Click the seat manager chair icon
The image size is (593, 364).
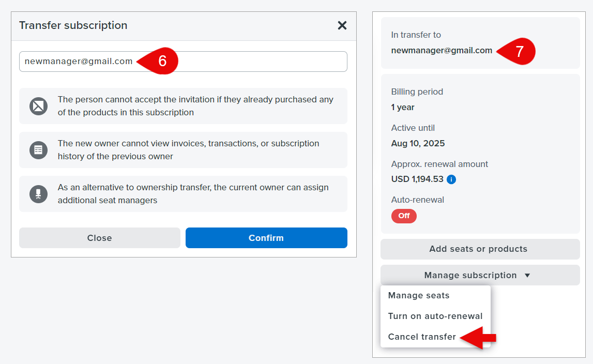pyautogui.click(x=38, y=194)
